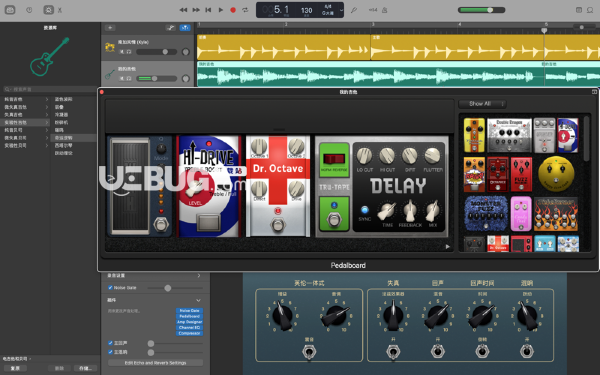Select the Happy Face Fuzz yellow pedal
Viewport: 600px width, 375px height.
click(x=556, y=174)
